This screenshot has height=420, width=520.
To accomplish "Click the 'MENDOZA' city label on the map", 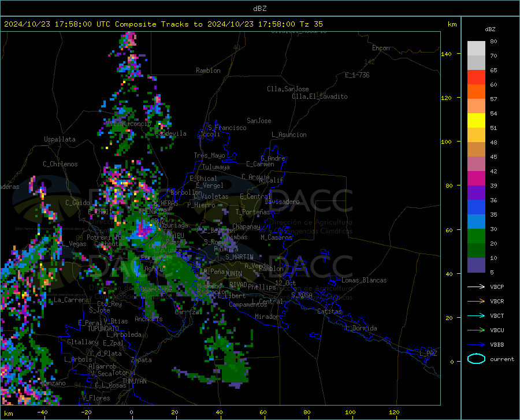I will [154, 211].
